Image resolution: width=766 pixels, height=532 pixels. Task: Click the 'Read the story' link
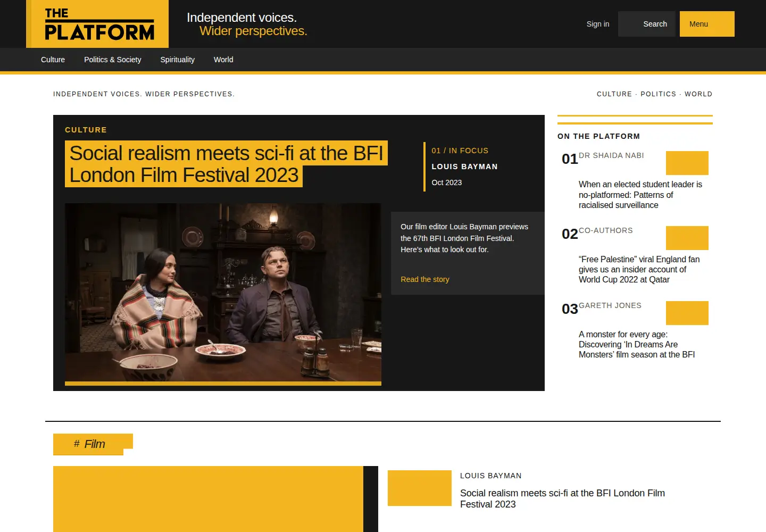click(x=425, y=279)
